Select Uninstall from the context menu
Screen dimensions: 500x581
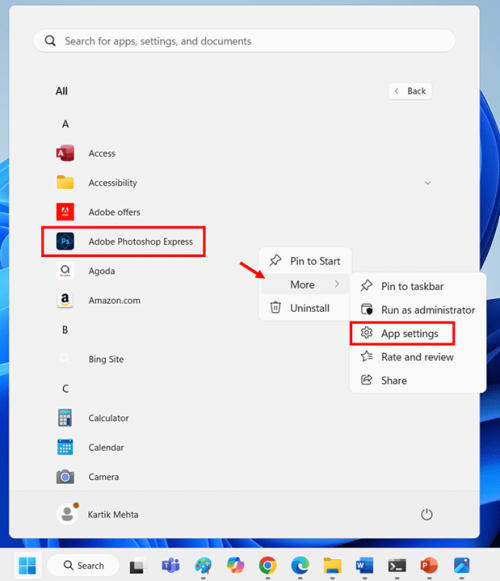coord(305,308)
